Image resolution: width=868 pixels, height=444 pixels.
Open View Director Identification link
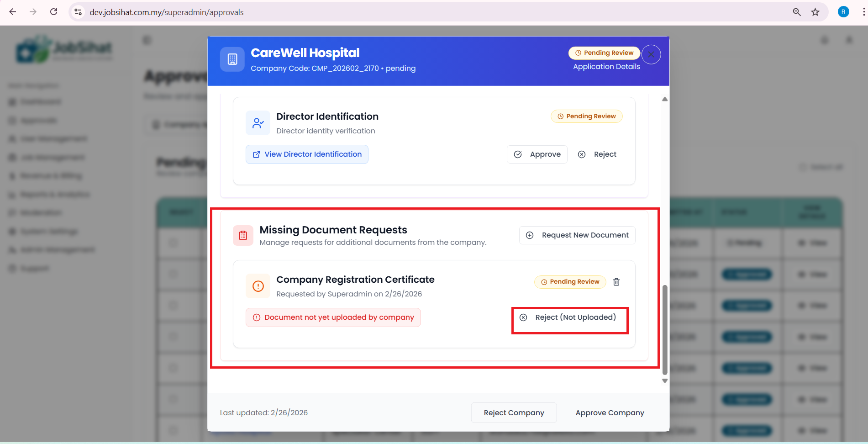307,154
